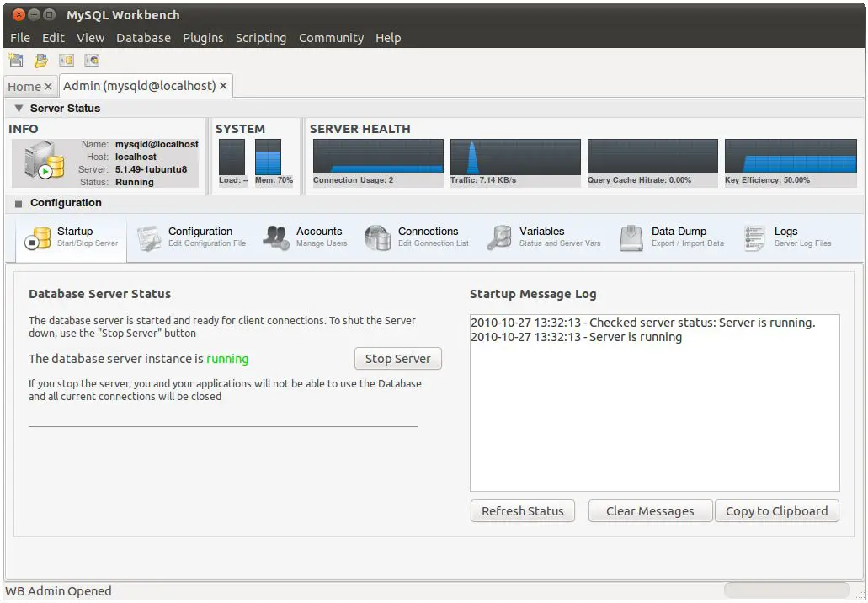Click the Clear Messages button
Image resolution: width=868 pixels, height=603 pixels.
click(649, 511)
